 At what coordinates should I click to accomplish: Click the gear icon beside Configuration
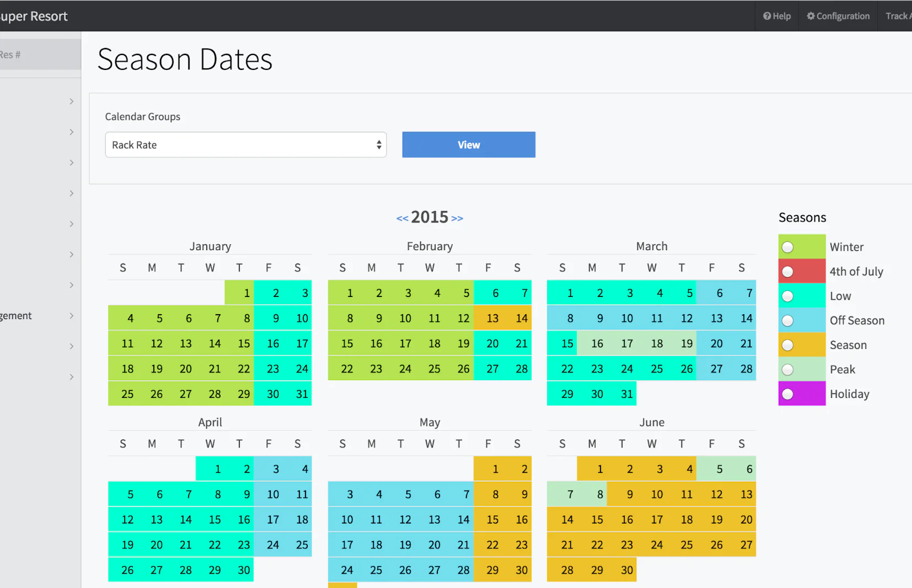tap(811, 16)
